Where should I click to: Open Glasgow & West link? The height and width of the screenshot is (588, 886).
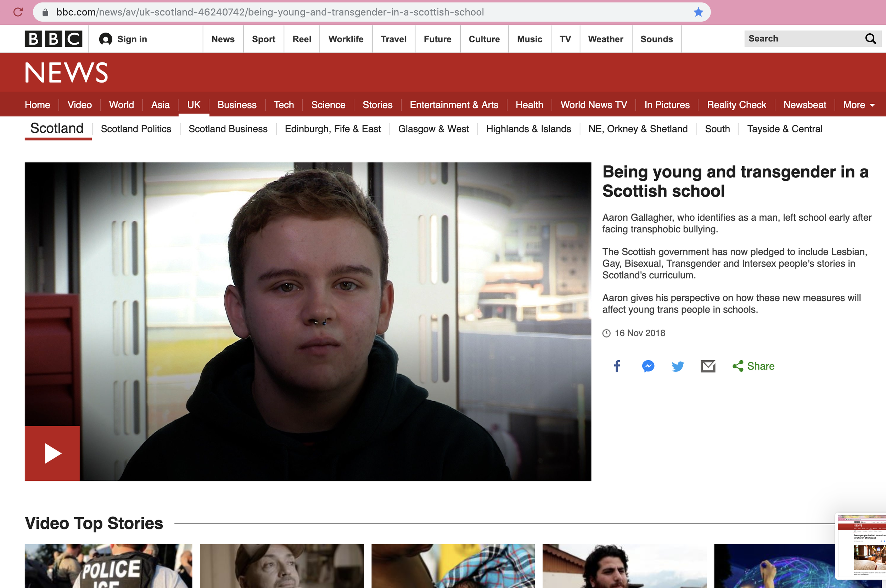tap(434, 129)
